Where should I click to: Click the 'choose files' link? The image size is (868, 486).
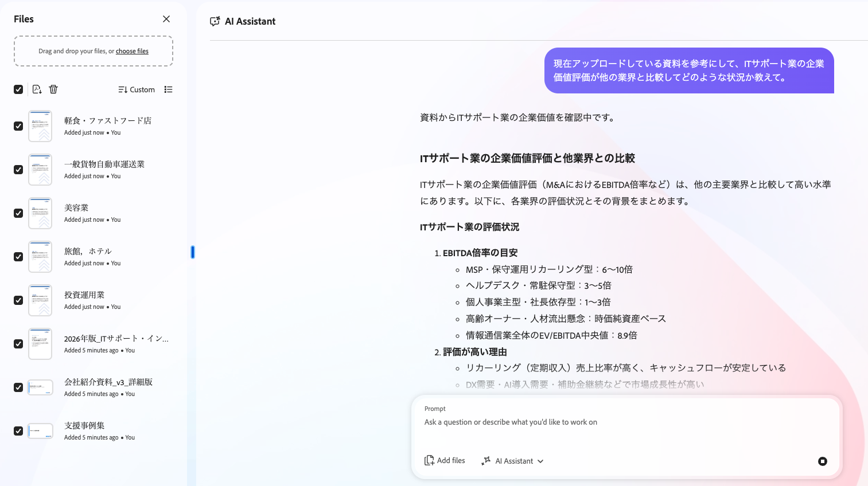[132, 51]
